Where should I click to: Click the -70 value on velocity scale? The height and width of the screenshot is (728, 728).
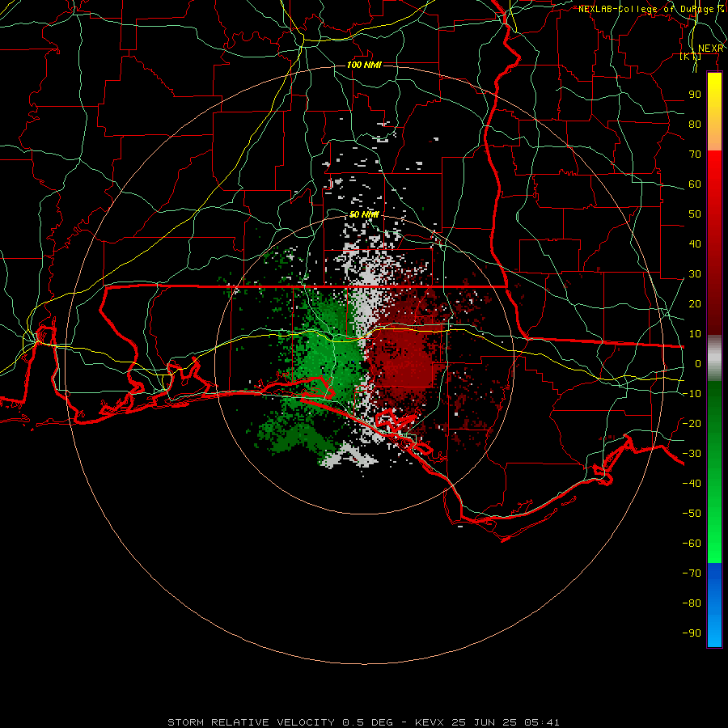click(x=692, y=573)
